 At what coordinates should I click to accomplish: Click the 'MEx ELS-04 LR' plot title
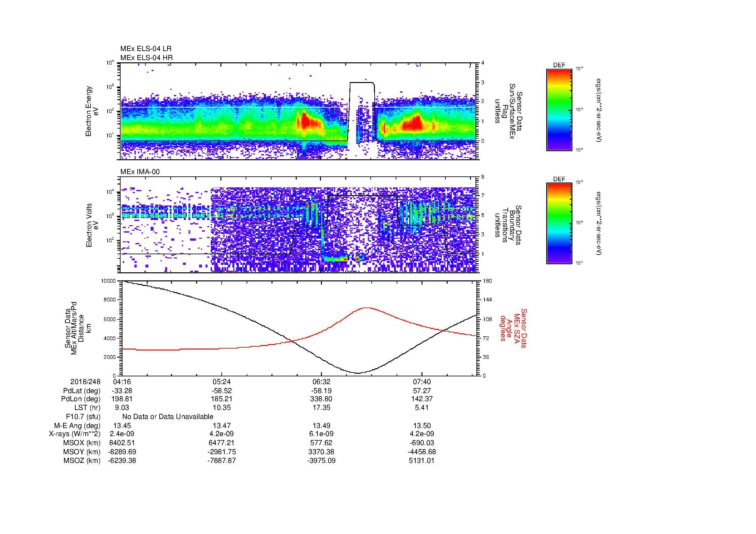click(145, 49)
